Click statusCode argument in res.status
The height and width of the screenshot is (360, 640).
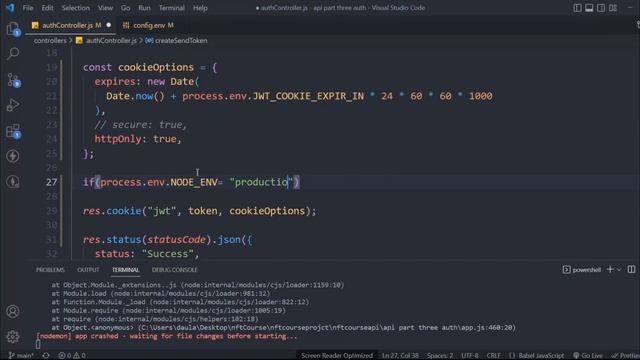[176, 240]
